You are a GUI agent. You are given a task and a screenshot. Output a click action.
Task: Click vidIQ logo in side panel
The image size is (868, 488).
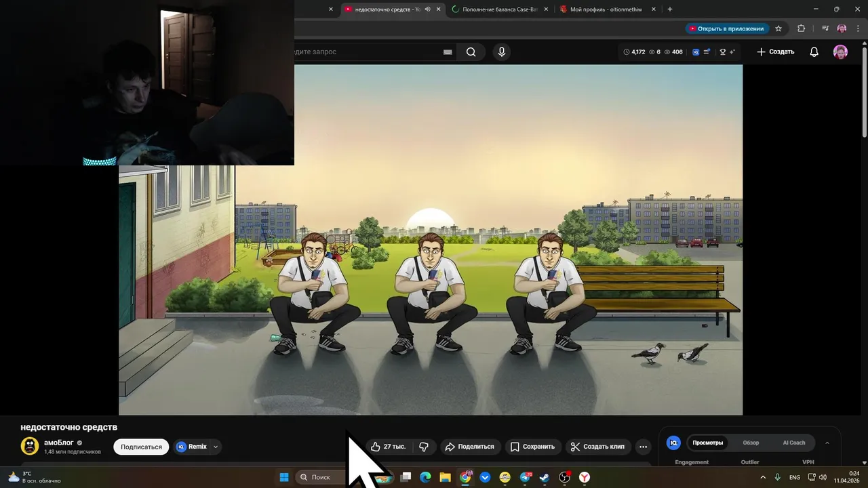click(x=673, y=443)
